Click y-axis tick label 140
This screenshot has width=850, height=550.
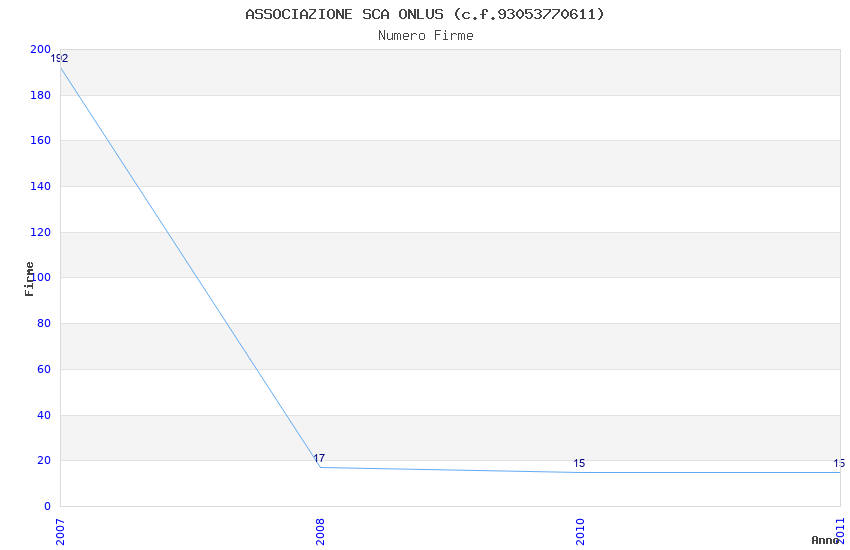click(x=41, y=186)
